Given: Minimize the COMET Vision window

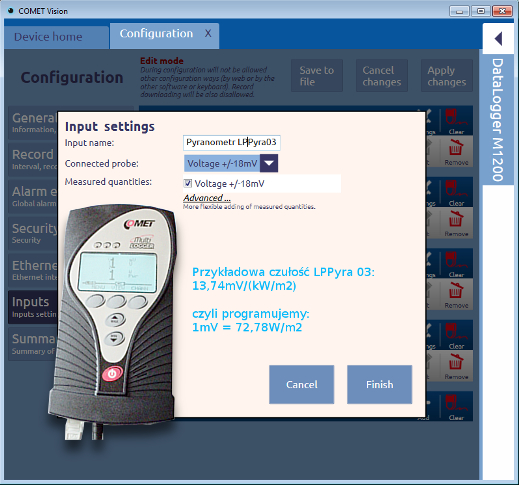Looking at the screenshot, I should pyautogui.click(x=459, y=11).
